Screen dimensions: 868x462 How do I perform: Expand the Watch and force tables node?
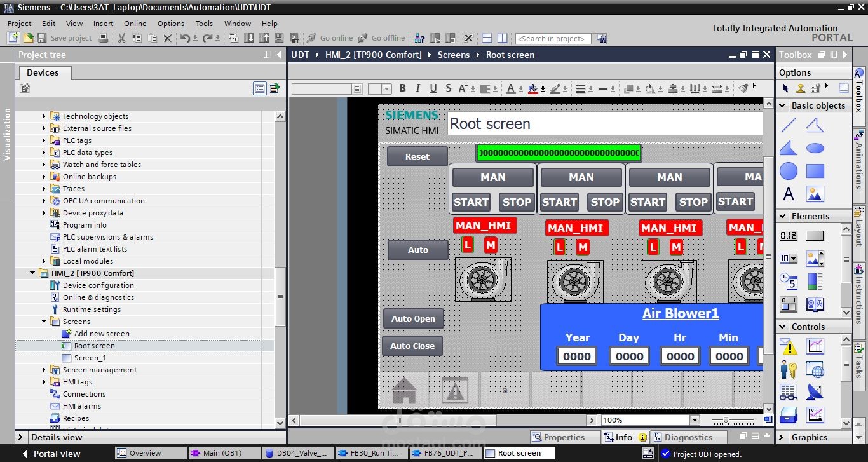(x=44, y=165)
